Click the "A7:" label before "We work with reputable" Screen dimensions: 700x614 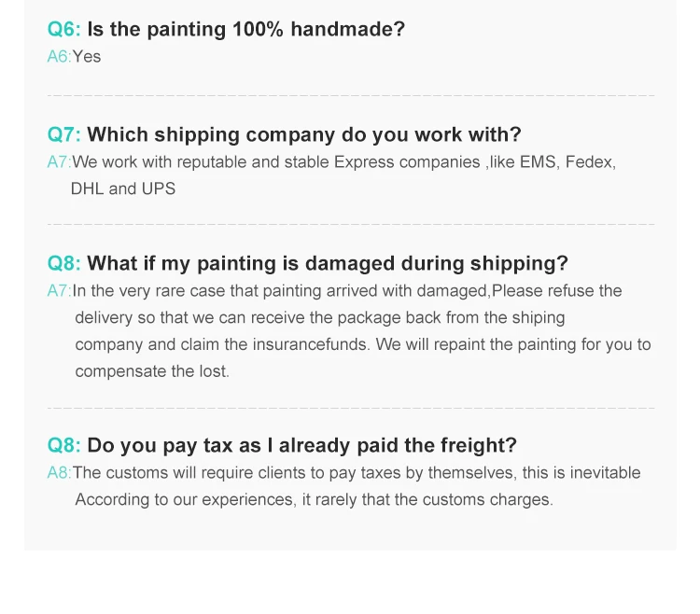pos(59,162)
